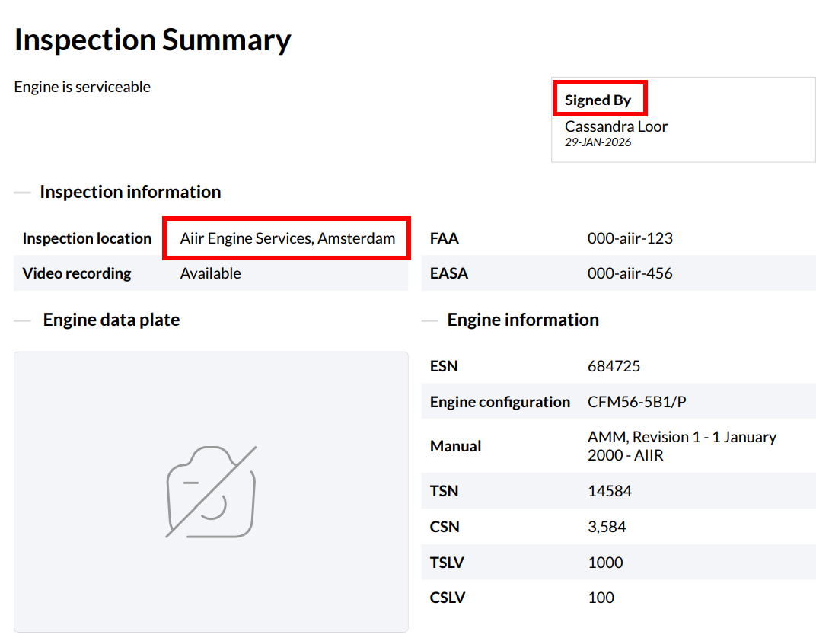This screenshot has width=832, height=644.
Task: Click the signer name Cassandra Loor
Action: [x=616, y=126]
